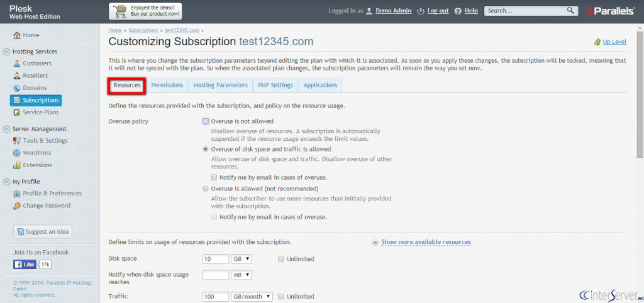Click the Tools & Settings icon
644x303 pixels.
tap(17, 141)
